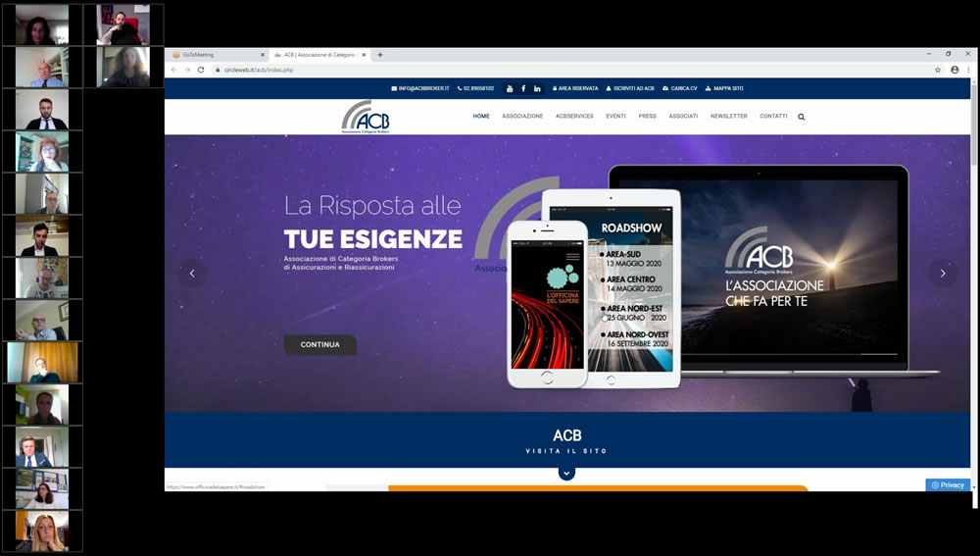The width and height of the screenshot is (980, 556).
Task: Open the CARICA CV link
Action: click(x=680, y=89)
